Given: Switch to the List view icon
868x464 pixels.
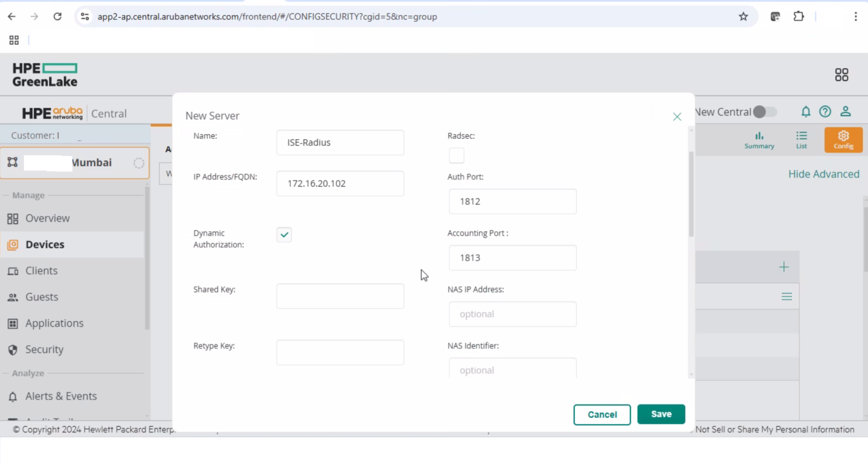Looking at the screenshot, I should coord(801,140).
